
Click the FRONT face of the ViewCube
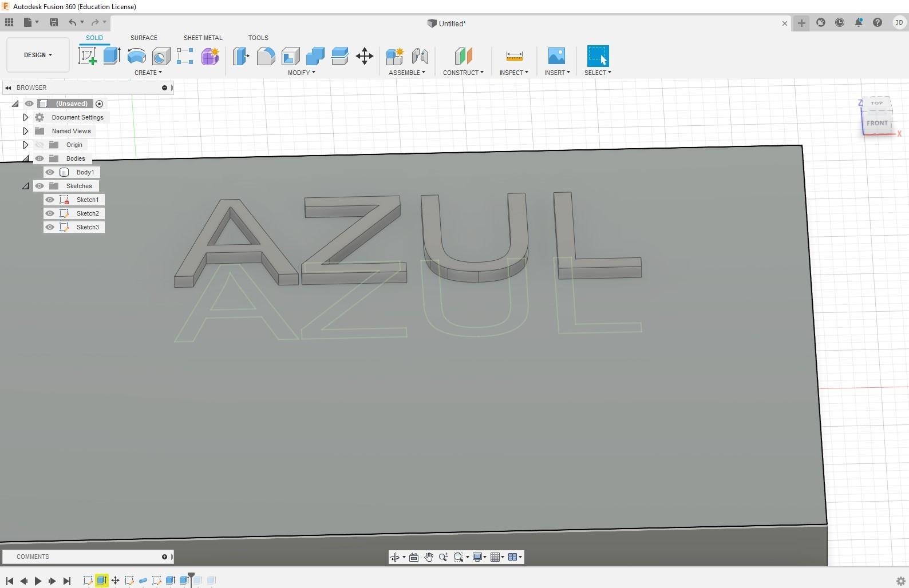(x=877, y=123)
